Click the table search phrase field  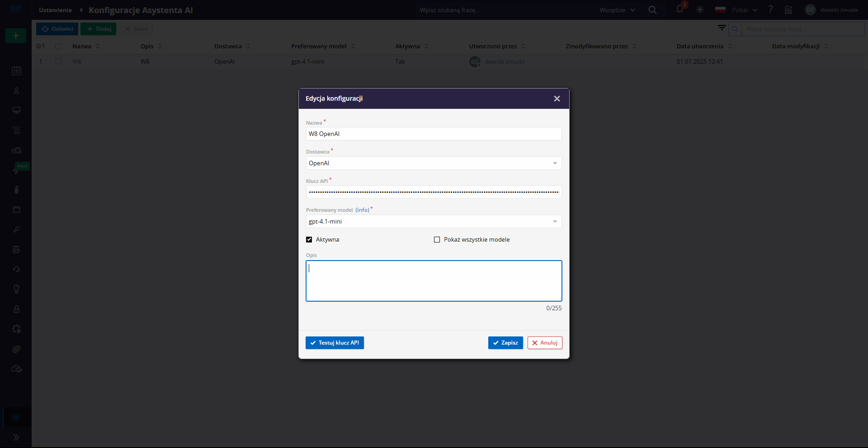tap(803, 29)
